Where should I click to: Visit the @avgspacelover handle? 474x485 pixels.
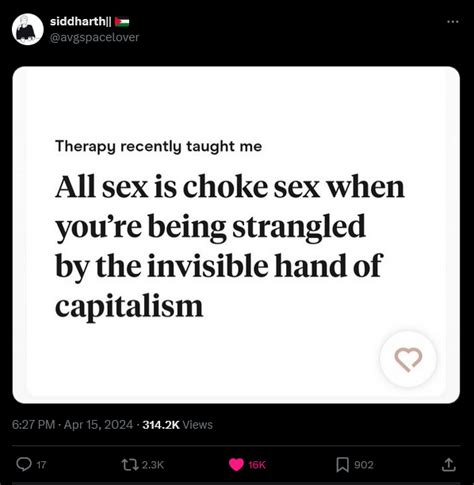click(94, 37)
